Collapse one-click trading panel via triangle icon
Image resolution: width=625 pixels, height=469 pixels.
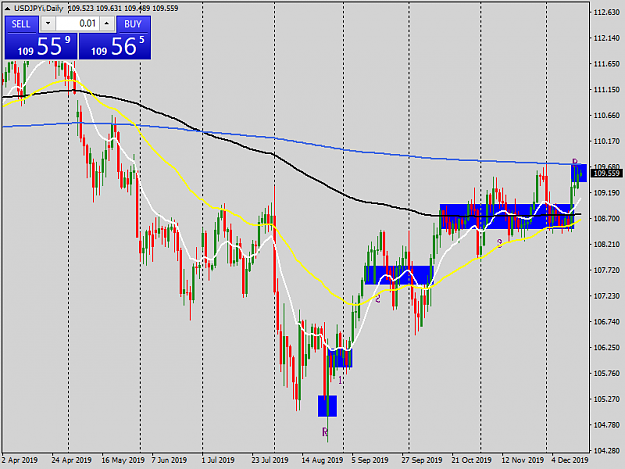pos(8,8)
